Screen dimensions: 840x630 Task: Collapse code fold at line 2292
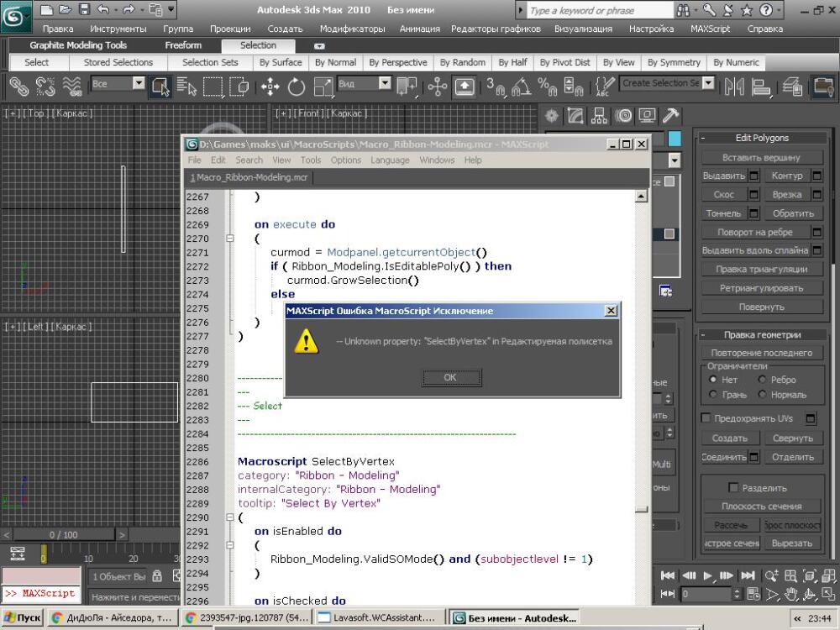coord(230,545)
